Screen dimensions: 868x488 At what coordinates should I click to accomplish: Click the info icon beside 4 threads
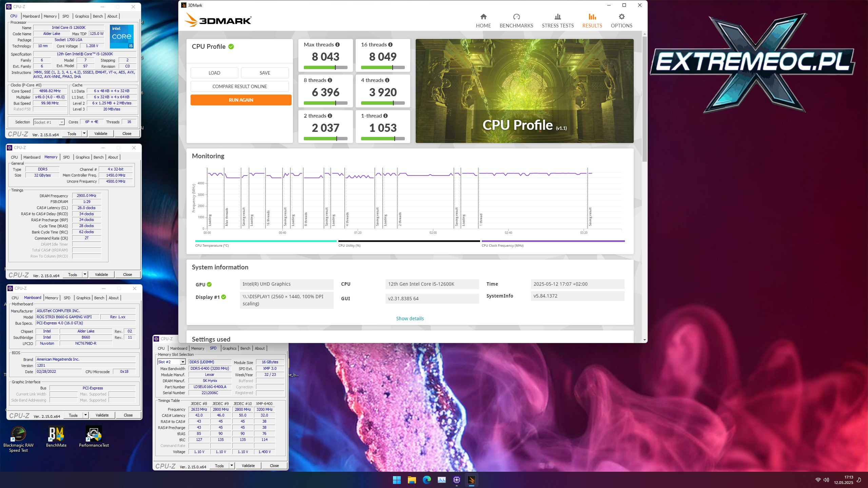click(387, 80)
